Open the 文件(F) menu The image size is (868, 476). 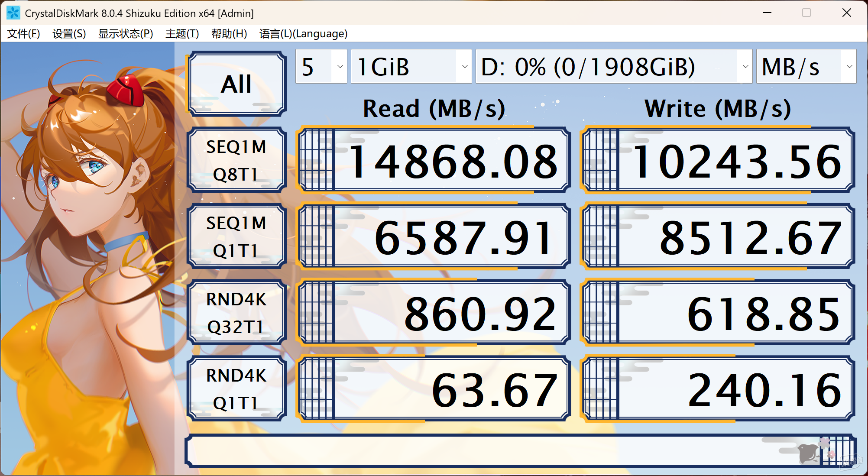point(24,34)
